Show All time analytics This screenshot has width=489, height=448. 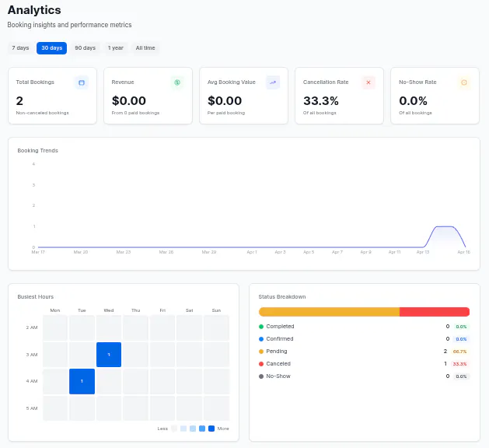point(145,48)
